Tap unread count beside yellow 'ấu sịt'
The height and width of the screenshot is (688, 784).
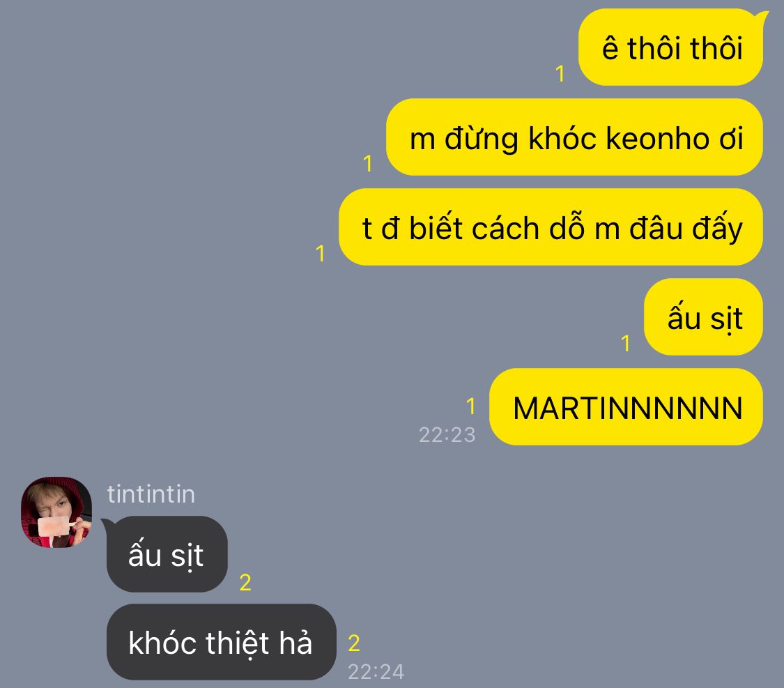click(x=626, y=344)
